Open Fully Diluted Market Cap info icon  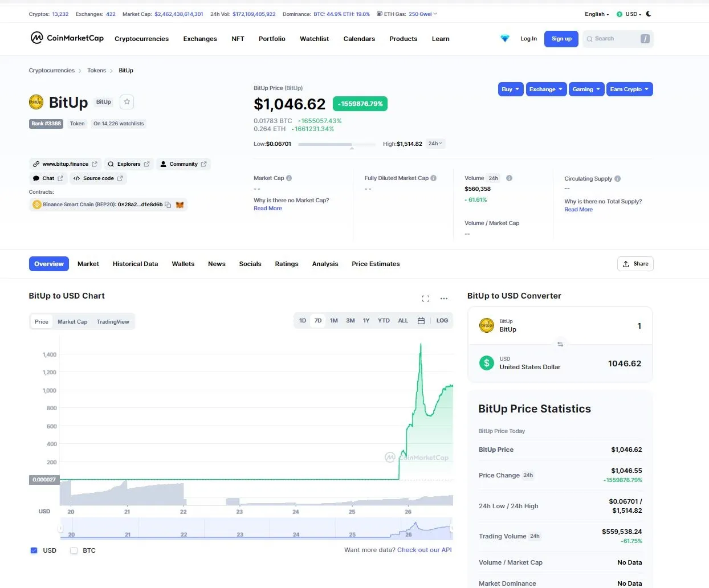(x=434, y=178)
